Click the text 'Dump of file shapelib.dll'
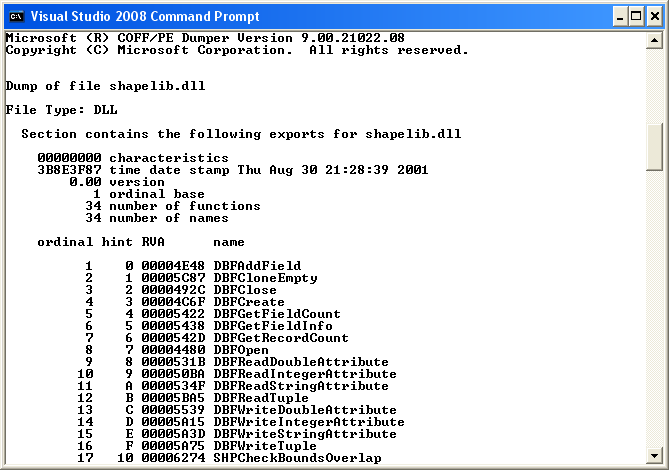Image resolution: width=669 pixels, height=470 pixels. (x=105, y=86)
